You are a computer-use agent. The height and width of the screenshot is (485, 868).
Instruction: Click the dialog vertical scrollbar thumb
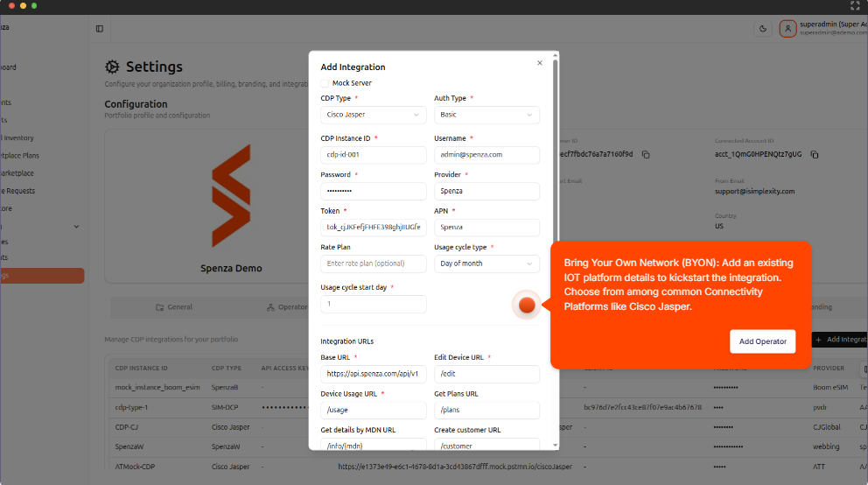click(x=556, y=152)
